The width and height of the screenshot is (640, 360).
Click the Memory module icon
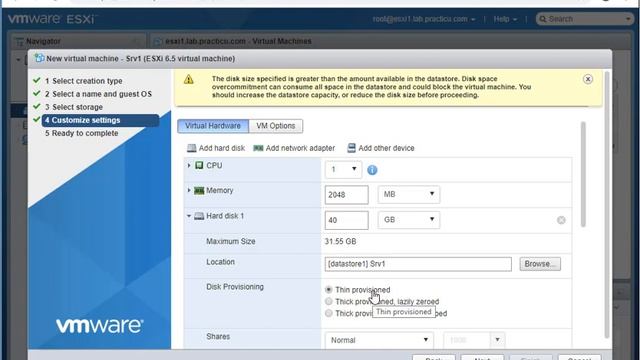click(199, 191)
